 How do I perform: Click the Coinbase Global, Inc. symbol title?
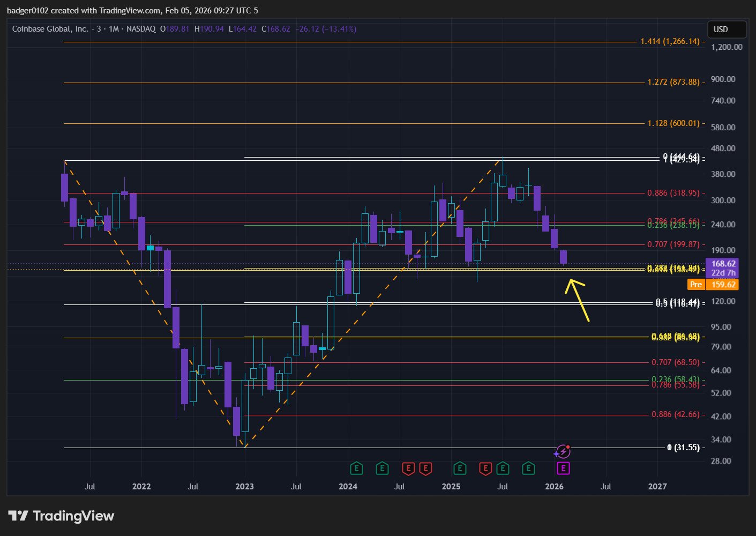[50, 29]
